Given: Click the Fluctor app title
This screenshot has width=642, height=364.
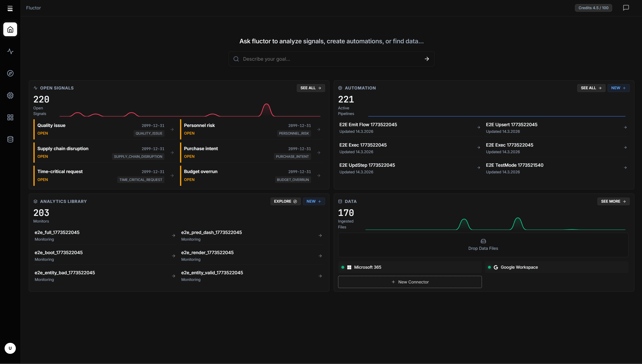Looking at the screenshot, I should (33, 8).
